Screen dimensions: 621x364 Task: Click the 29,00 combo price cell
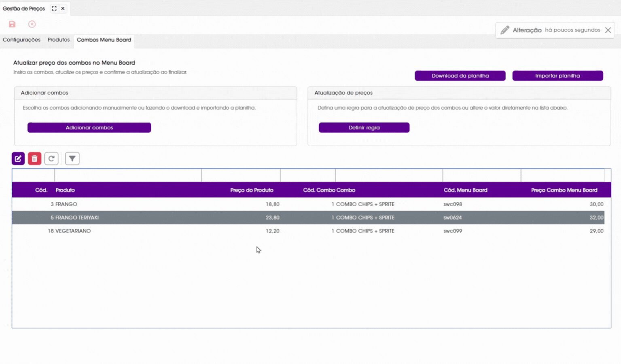click(596, 231)
